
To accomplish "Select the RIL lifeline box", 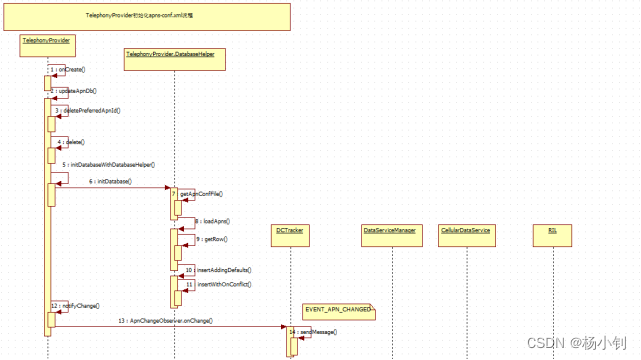I will pos(552,235).
